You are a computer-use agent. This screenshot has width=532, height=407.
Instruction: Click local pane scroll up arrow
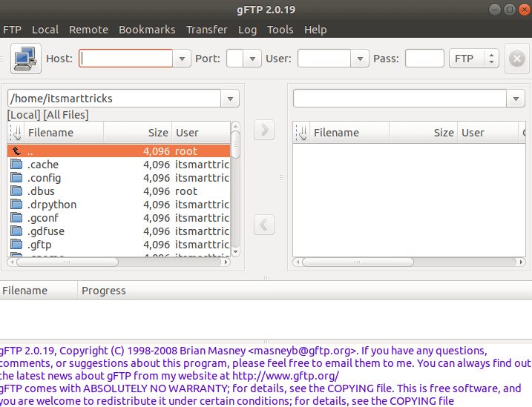(235, 127)
